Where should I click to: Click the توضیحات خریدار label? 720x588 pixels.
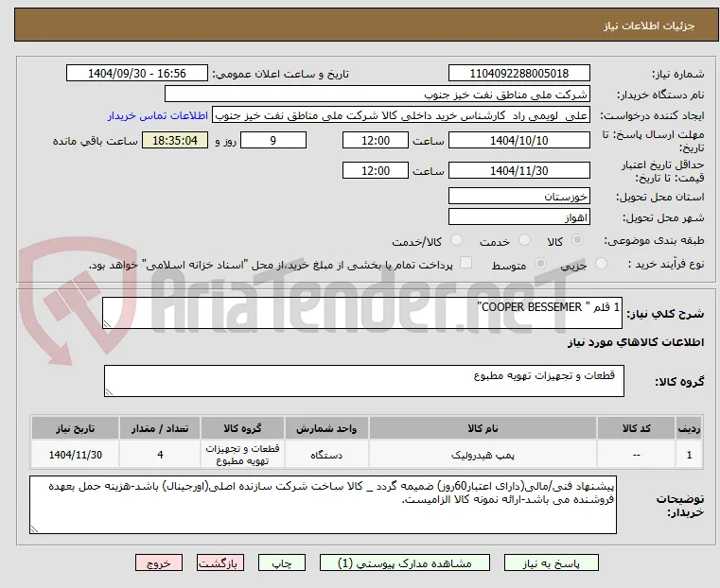[x=679, y=506]
